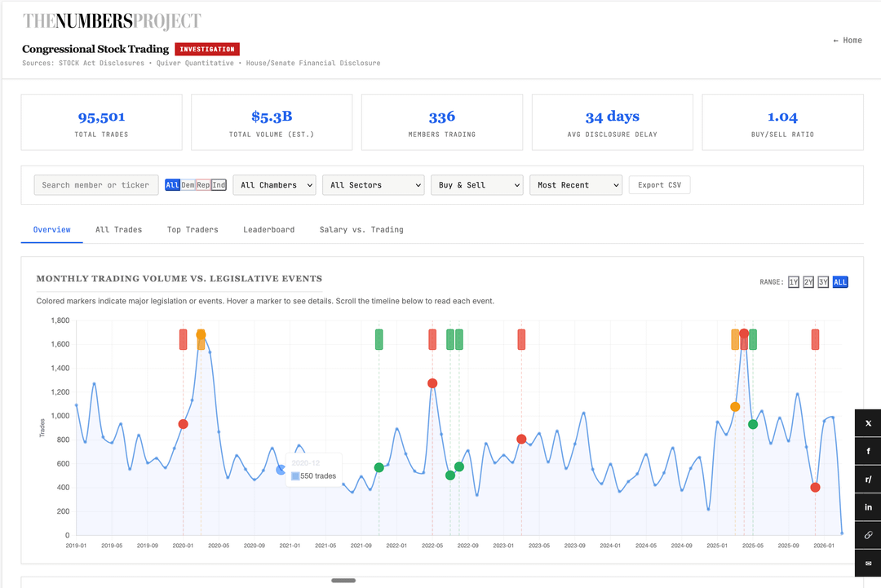The height and width of the screenshot is (588, 881).
Task: Filter trades to Dem party only
Action: point(188,185)
